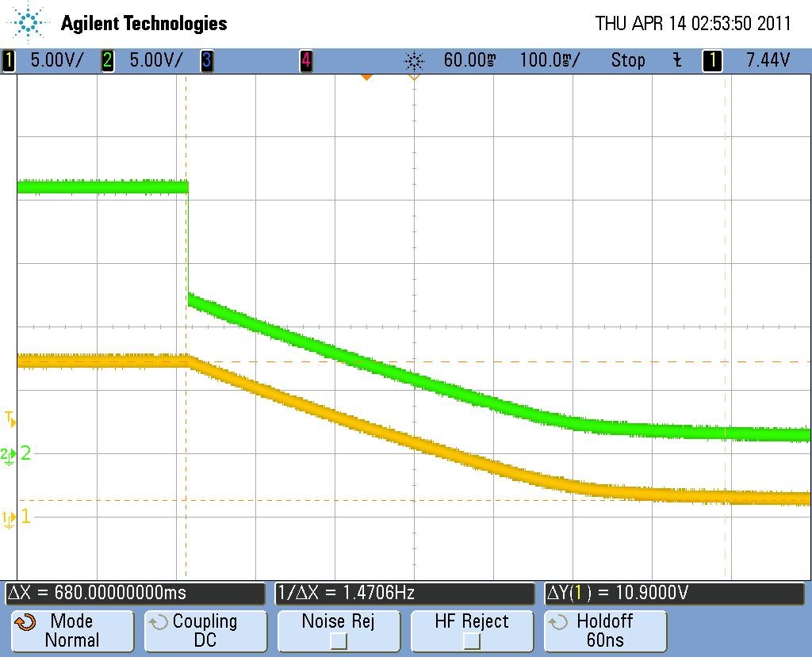Click the Mode softkey rotary icon

(25, 622)
